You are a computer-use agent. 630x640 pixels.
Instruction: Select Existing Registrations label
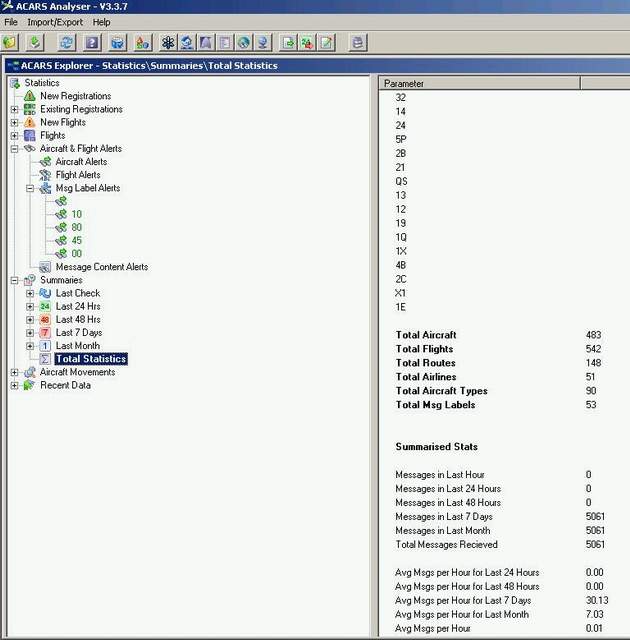tap(81, 109)
